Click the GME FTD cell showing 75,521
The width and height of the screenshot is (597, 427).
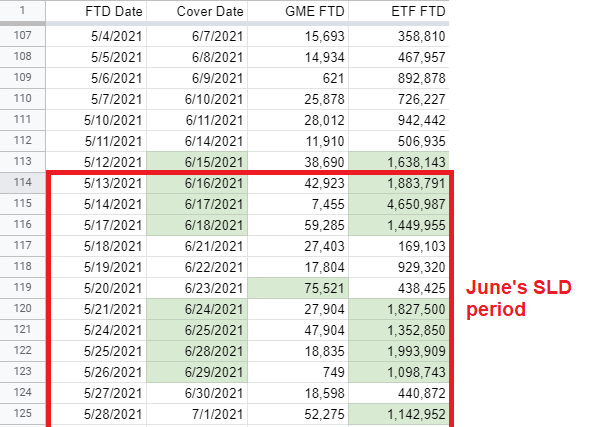click(x=298, y=288)
